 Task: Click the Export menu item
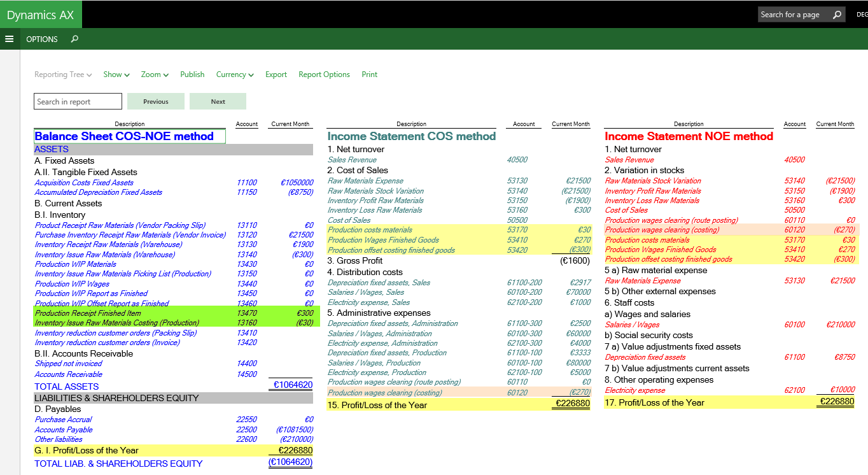pos(276,74)
